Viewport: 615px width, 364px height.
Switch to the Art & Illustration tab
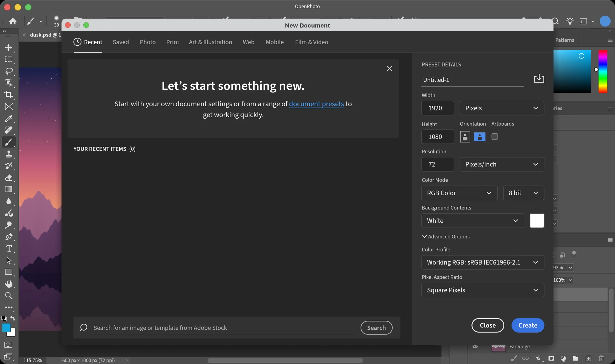click(210, 42)
